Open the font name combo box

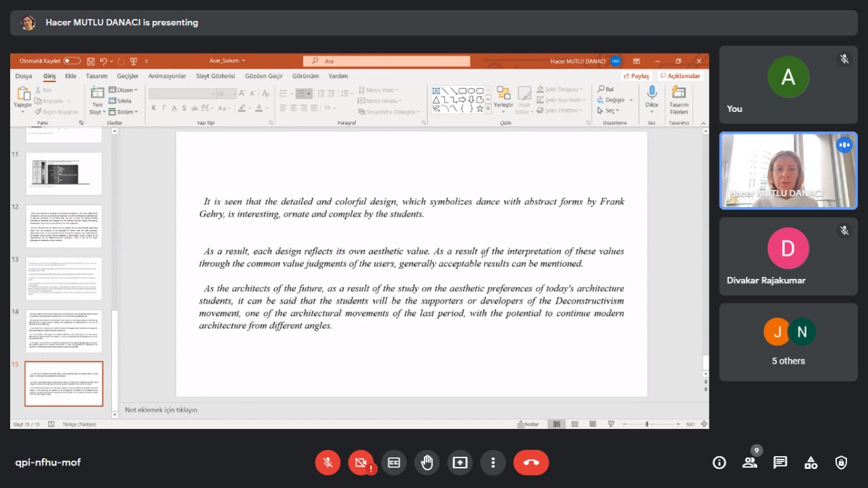(x=181, y=94)
